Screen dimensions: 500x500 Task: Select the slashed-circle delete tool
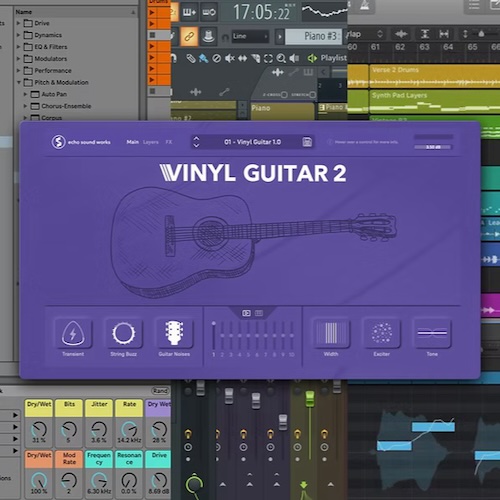pos(217,59)
